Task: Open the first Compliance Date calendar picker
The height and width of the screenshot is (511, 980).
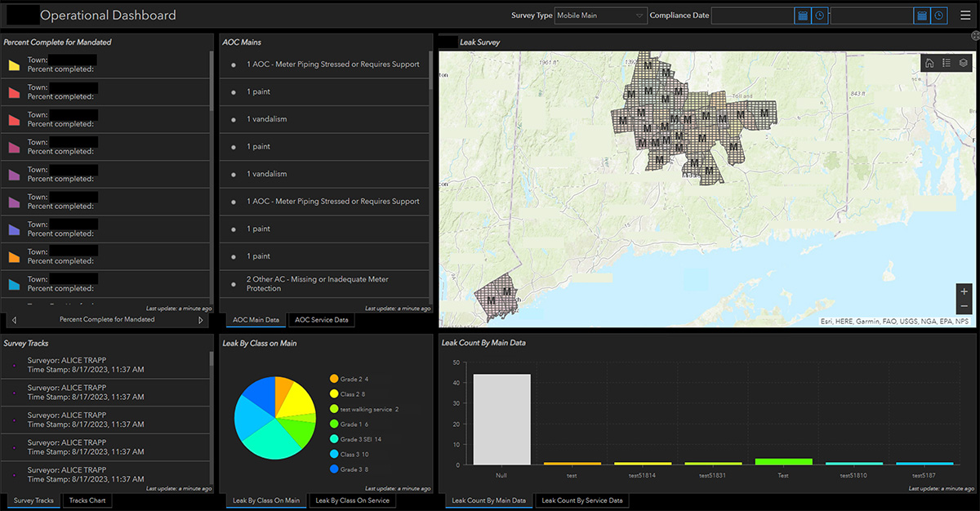Action: [x=803, y=15]
